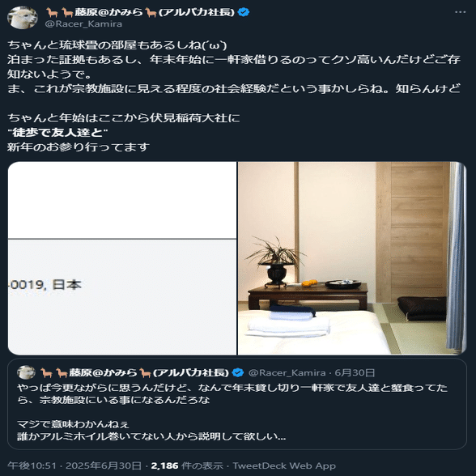Image resolution: width=476 pixels, height=476 pixels.
Task: Click the blue verified badge beside author name
Action: 244,12
